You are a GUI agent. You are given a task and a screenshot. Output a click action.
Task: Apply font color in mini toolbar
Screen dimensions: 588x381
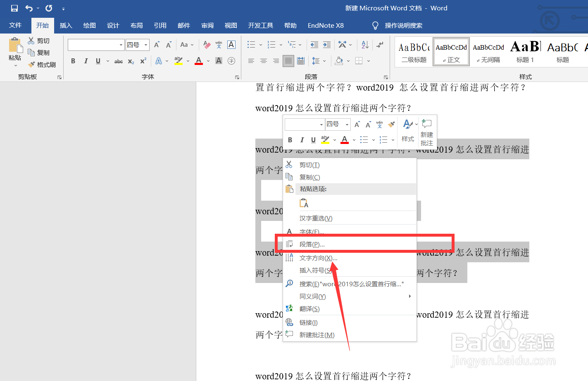click(x=345, y=140)
